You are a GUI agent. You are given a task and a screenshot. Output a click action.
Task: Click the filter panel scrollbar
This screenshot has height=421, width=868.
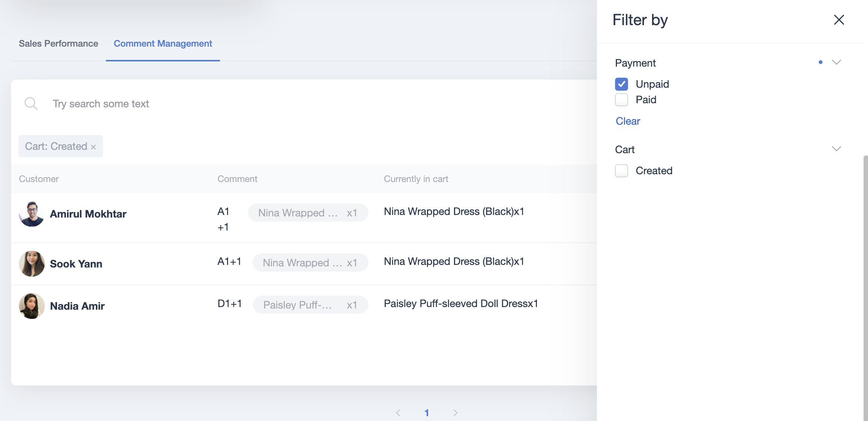865,288
